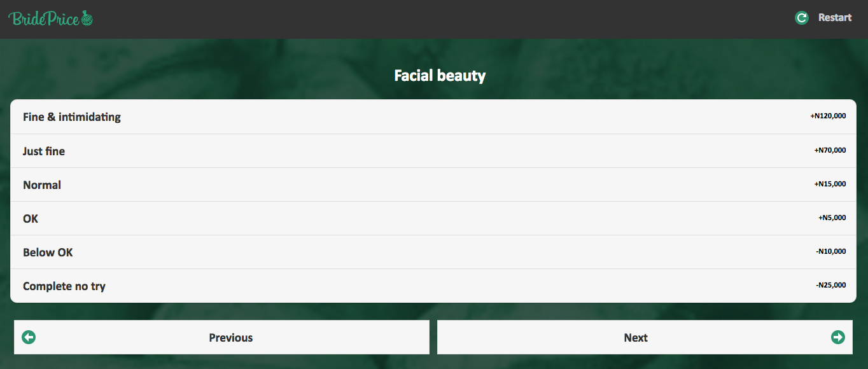
Task: Click the left arrow icon on Previous
Action: click(29, 337)
